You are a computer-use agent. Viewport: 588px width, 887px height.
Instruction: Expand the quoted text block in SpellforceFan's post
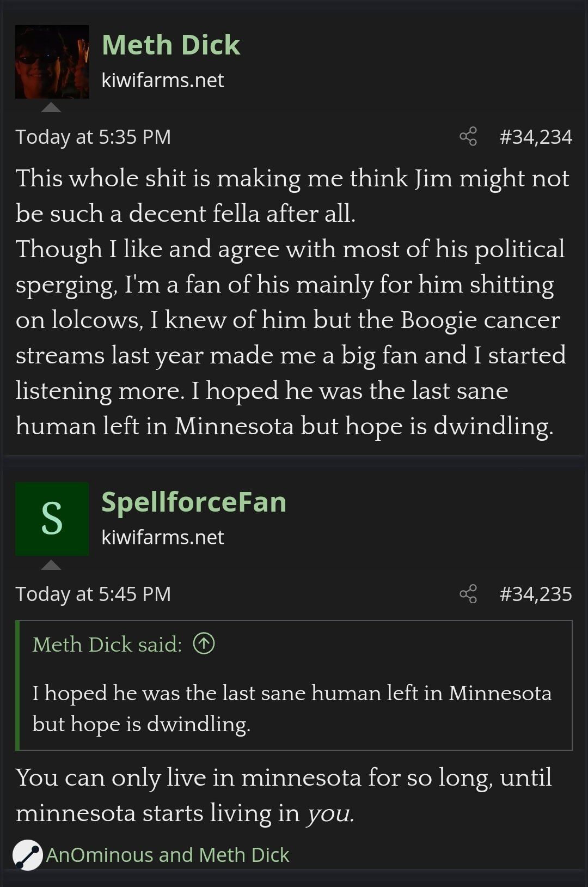[292, 708]
